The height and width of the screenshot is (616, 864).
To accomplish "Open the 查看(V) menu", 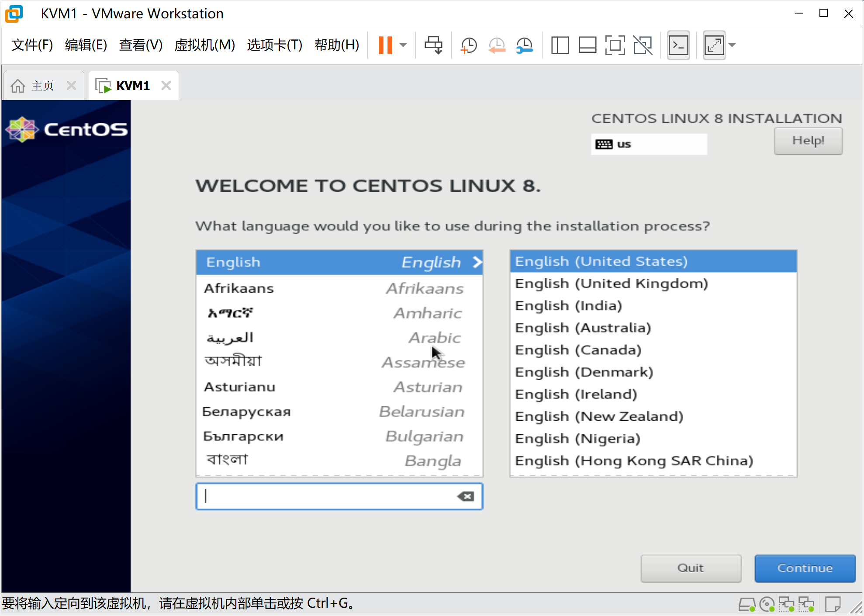I will 141,45.
